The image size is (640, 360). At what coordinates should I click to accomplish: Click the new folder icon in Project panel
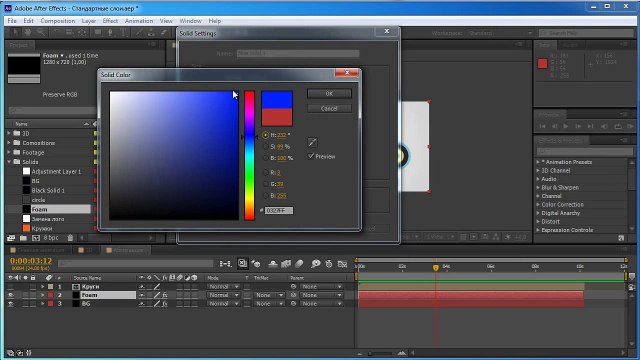pyautogui.click(x=23, y=238)
